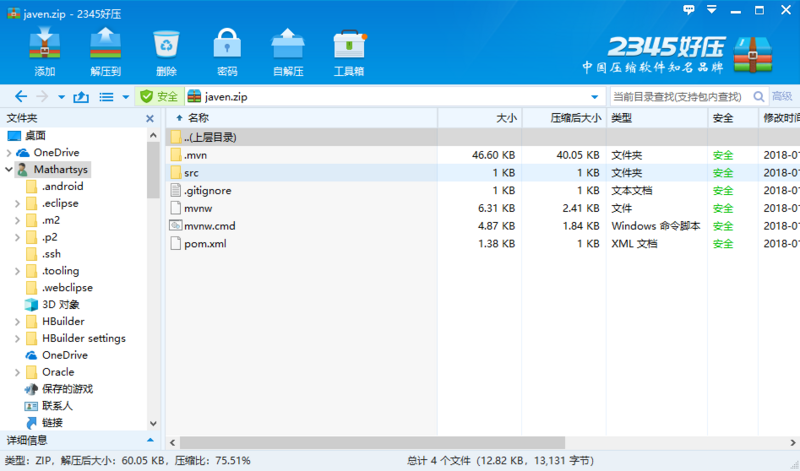Open the address bar path dropdown

click(x=594, y=96)
